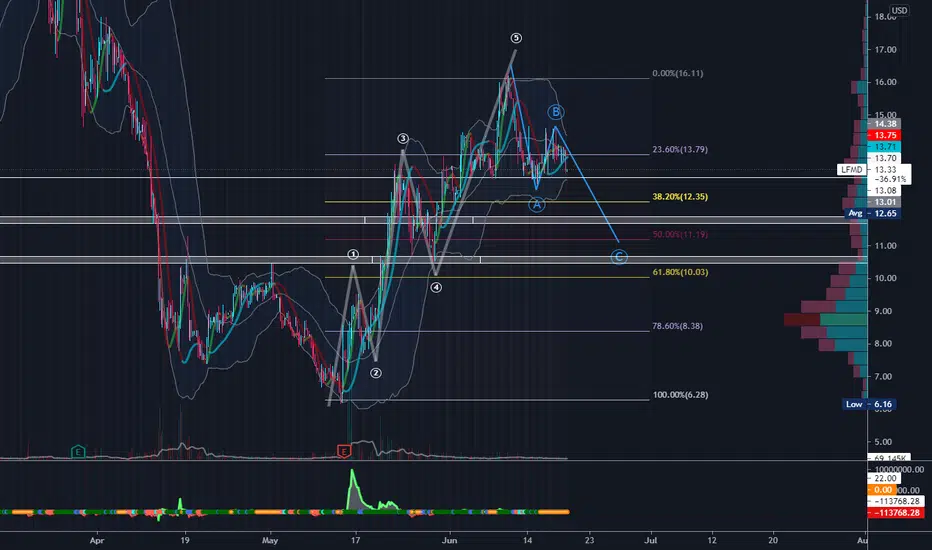Click the LFMD symbol price label
Screen dimensions: 932x550
(851, 169)
